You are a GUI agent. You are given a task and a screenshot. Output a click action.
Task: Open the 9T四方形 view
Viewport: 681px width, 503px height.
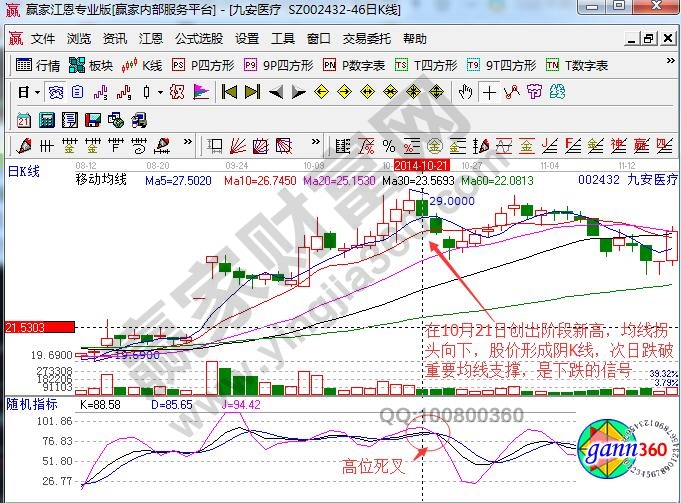502,66
